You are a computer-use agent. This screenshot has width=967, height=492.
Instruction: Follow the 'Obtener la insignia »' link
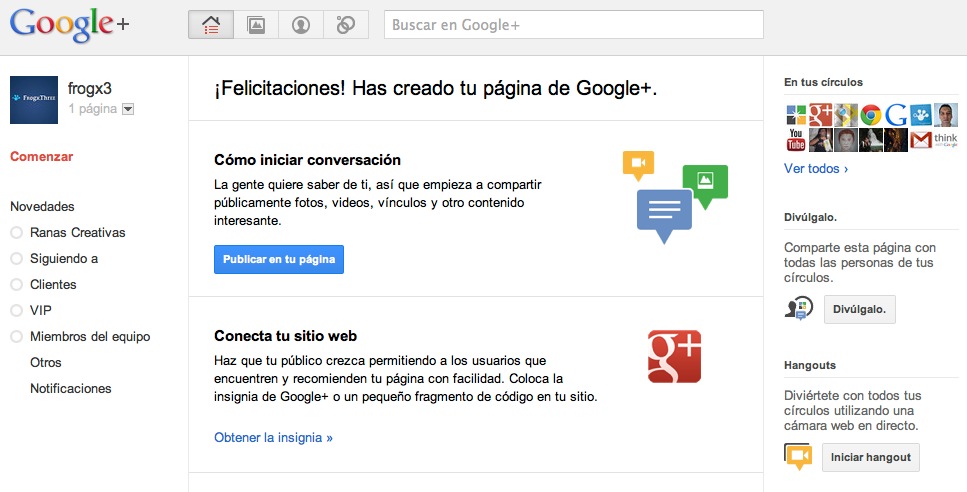[x=273, y=438]
